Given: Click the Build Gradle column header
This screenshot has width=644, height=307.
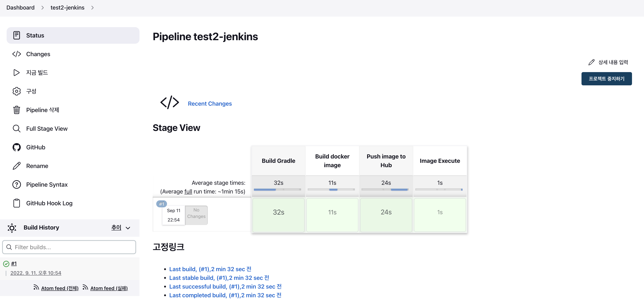Looking at the screenshot, I should click(x=278, y=161).
